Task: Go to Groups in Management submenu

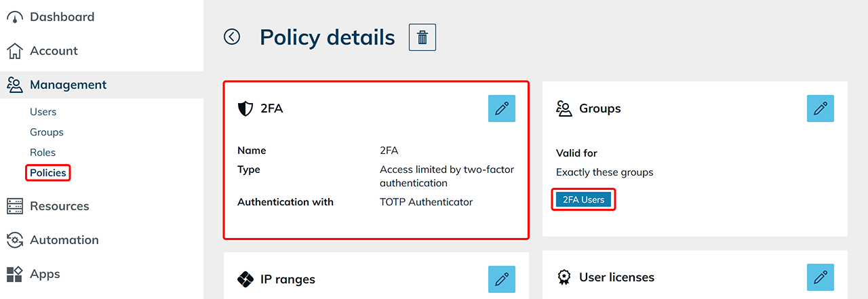Action: coord(46,132)
